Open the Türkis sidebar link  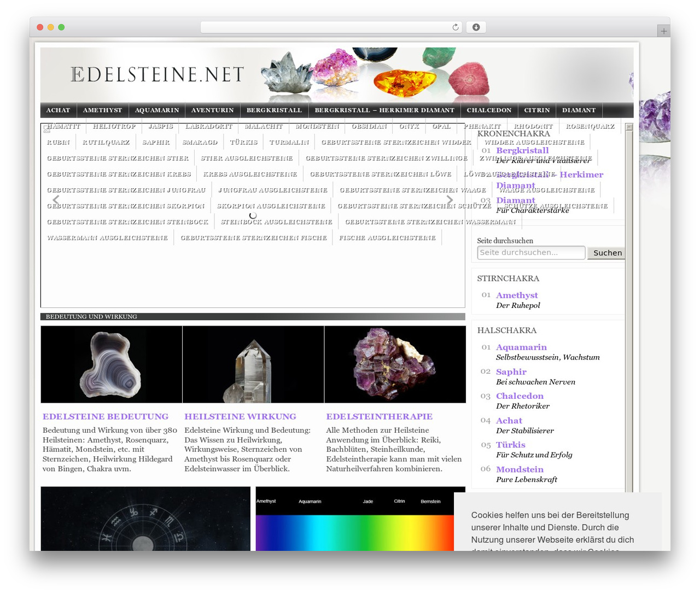click(511, 445)
